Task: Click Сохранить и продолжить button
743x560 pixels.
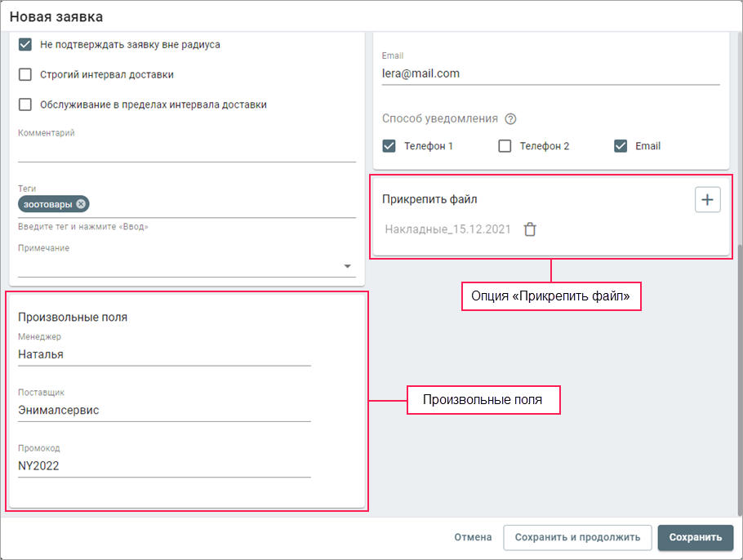Action: [577, 537]
